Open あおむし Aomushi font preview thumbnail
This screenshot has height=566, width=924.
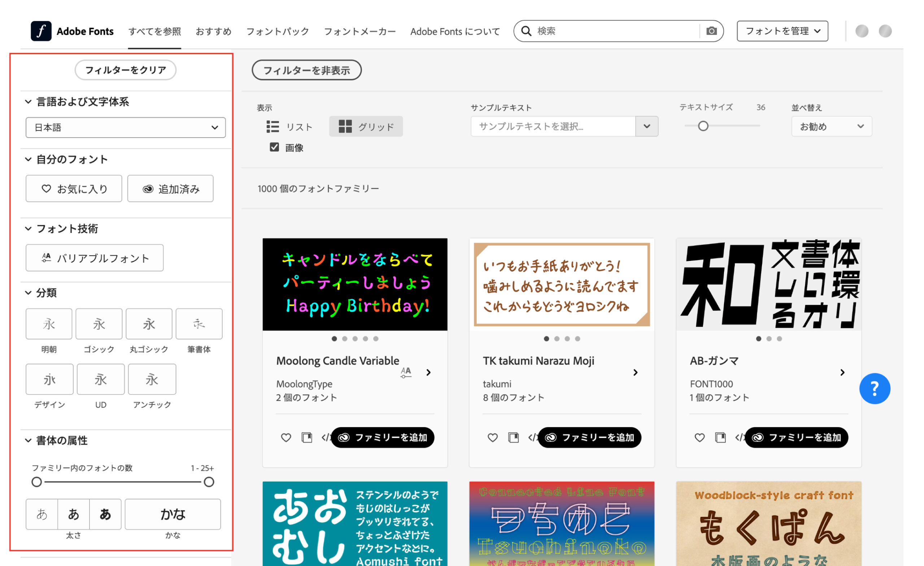click(x=355, y=524)
